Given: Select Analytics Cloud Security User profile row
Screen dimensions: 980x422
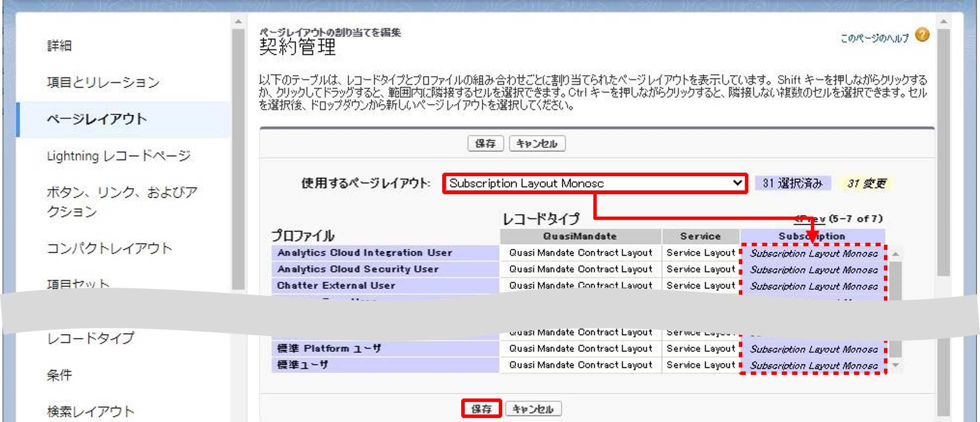Looking at the screenshot, I should [385, 269].
